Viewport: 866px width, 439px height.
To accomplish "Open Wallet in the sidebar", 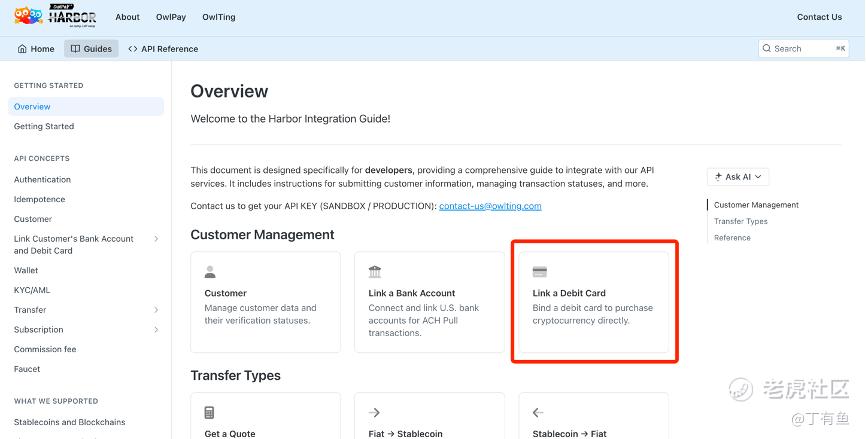I will (26, 271).
